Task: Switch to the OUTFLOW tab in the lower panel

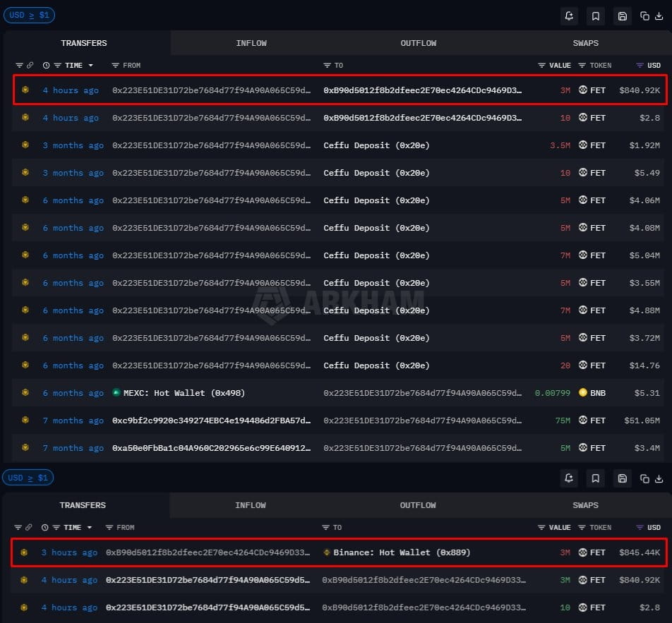Action: tap(418, 505)
